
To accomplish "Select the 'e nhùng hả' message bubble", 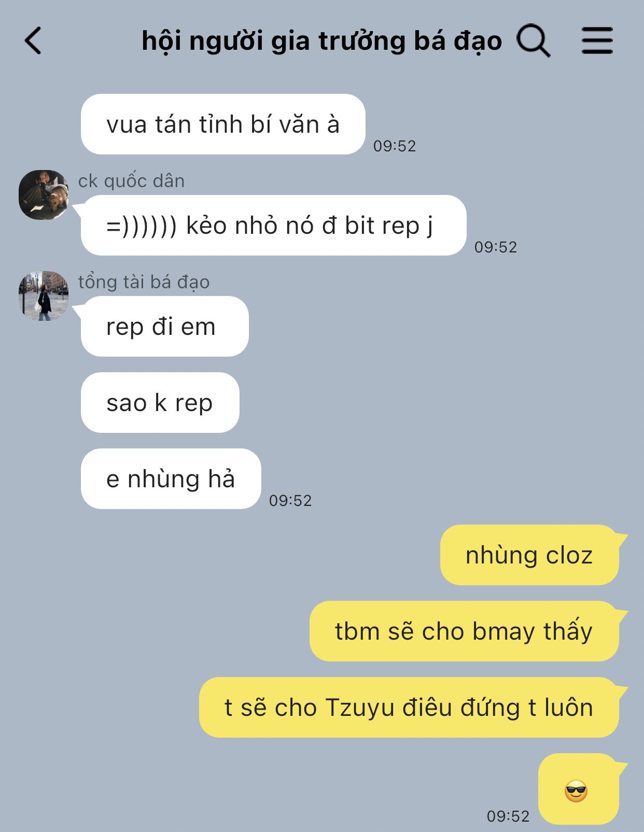I will (x=171, y=478).
